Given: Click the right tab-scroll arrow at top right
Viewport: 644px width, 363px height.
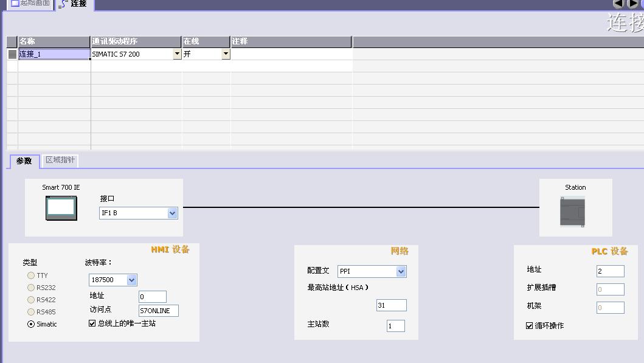Looking at the screenshot, I should tap(632, 4).
